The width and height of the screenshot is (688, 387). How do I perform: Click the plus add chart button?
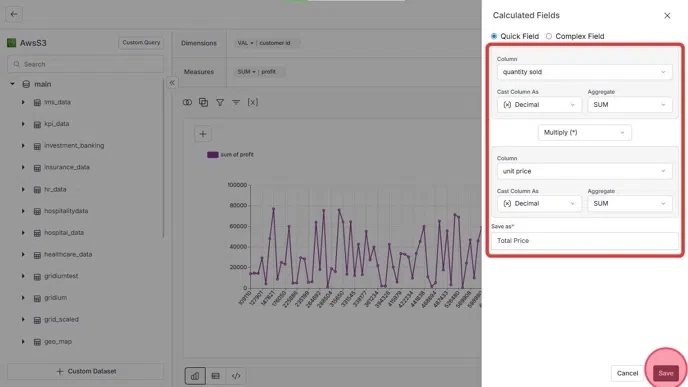(203, 134)
